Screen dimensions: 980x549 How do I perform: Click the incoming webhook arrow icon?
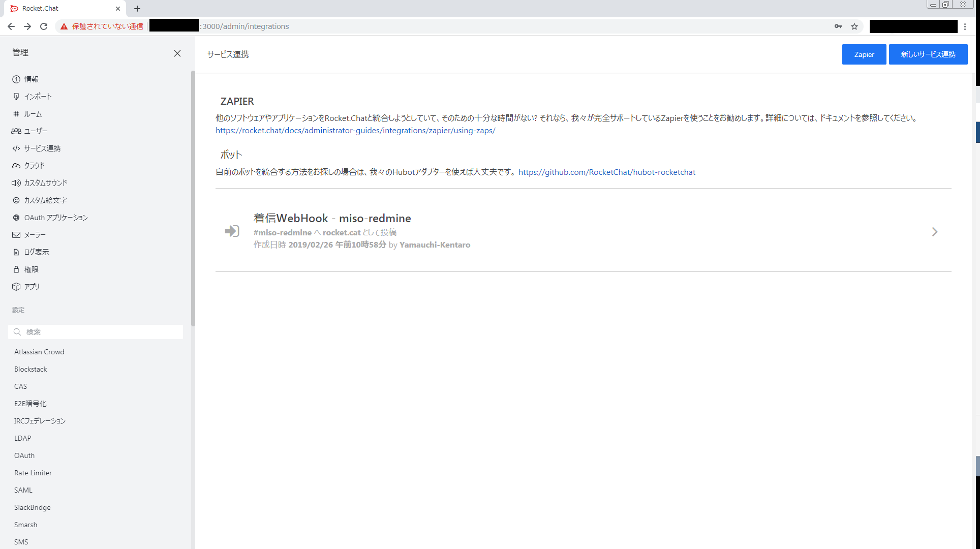[x=232, y=231]
